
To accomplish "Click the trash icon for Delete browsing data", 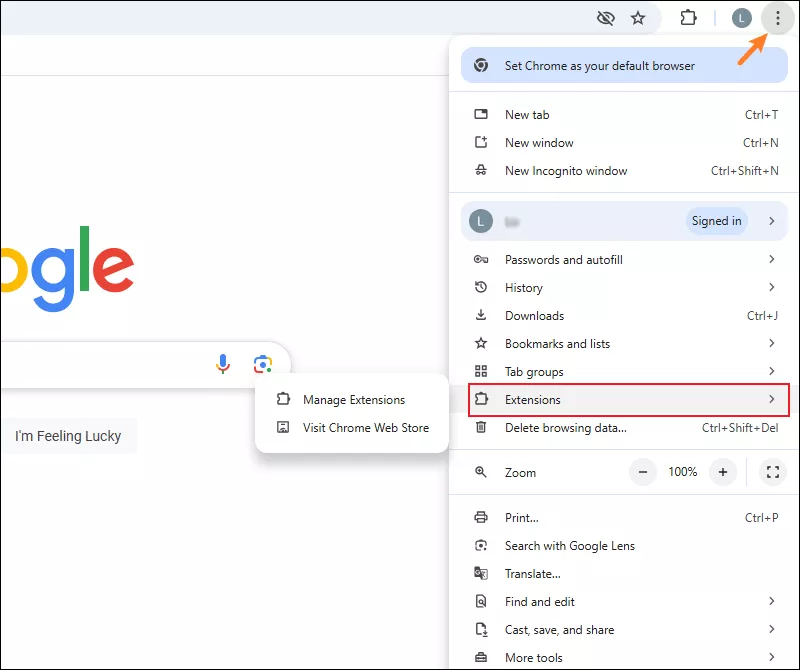I will point(481,427).
